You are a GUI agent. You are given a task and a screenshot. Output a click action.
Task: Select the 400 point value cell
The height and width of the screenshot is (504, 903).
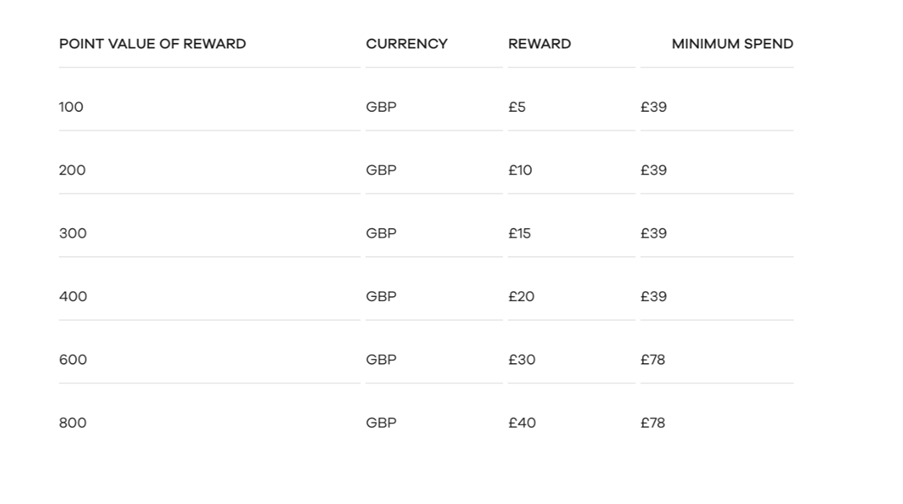(x=72, y=296)
